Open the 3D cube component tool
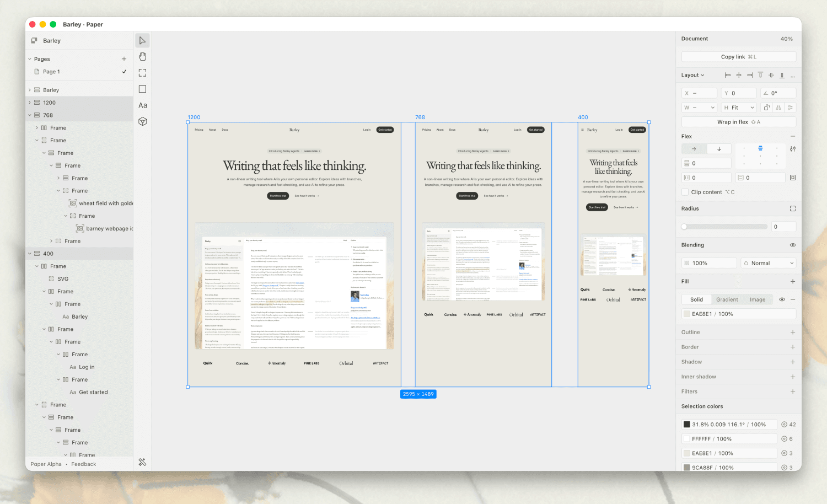 142,121
